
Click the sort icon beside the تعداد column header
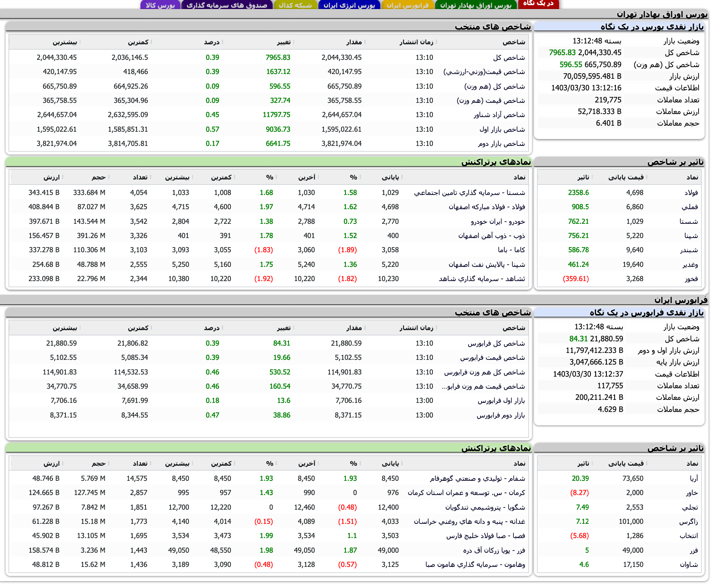pos(150,176)
